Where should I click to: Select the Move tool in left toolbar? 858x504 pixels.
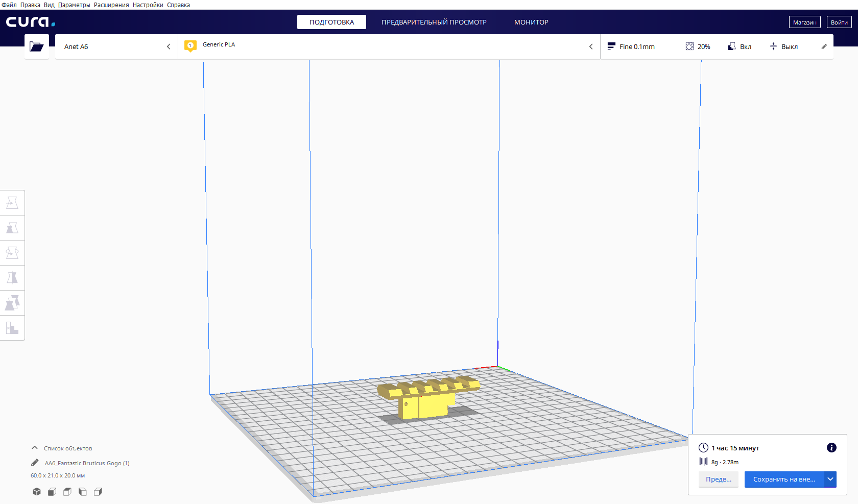tap(12, 203)
